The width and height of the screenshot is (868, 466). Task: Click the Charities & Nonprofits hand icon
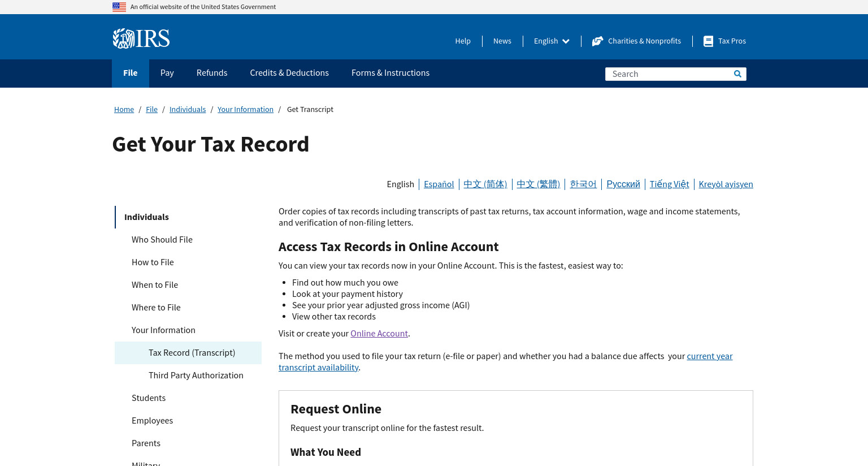[597, 41]
